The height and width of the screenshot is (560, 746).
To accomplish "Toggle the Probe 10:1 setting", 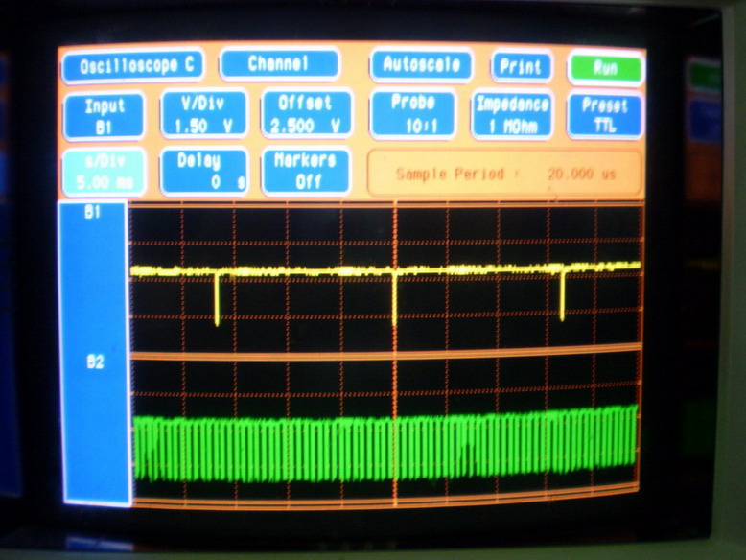I will click(413, 114).
